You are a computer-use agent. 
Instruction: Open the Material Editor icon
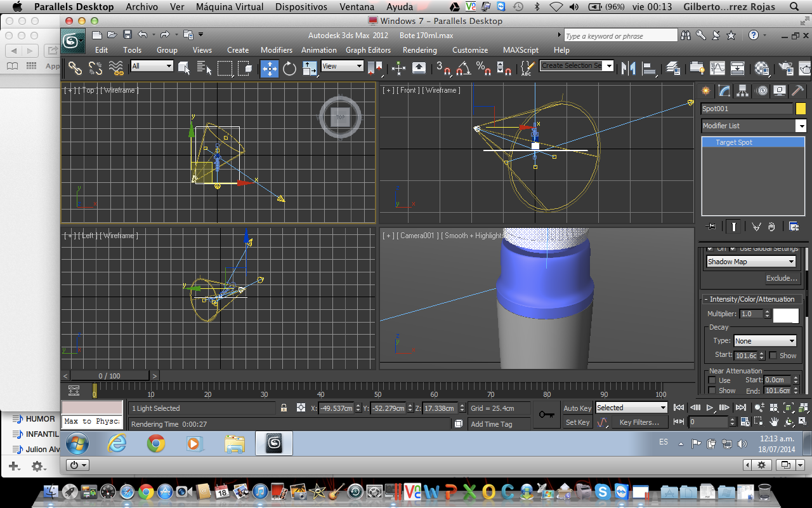[x=763, y=68]
